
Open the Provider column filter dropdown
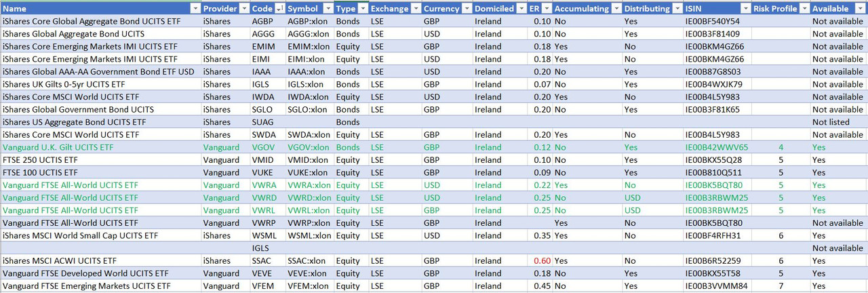(243, 9)
